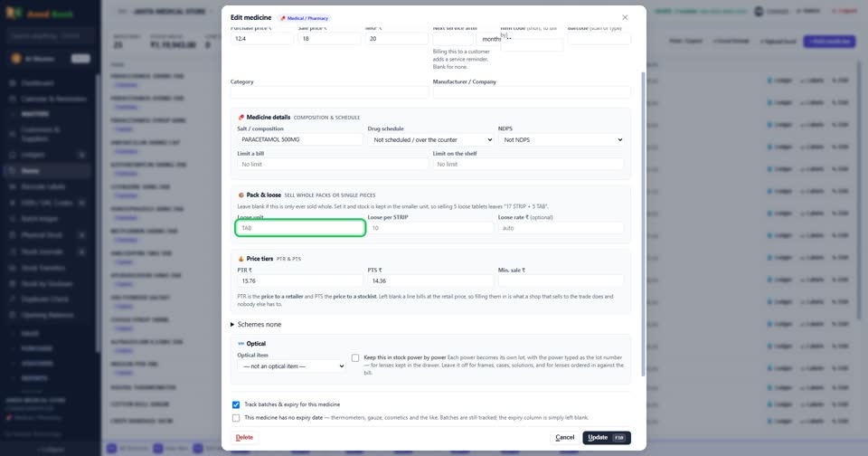Focus the Loose per STRIP field
The width and height of the screenshot is (868, 456).
point(430,228)
